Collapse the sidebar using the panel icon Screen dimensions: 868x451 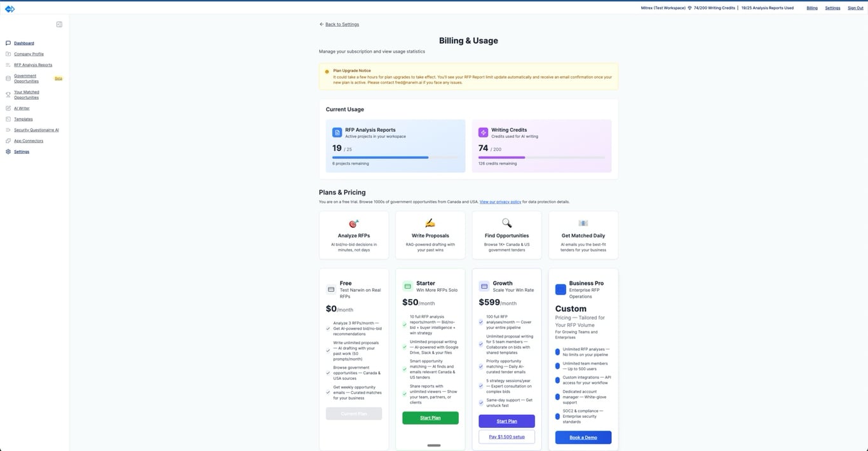[x=59, y=24]
